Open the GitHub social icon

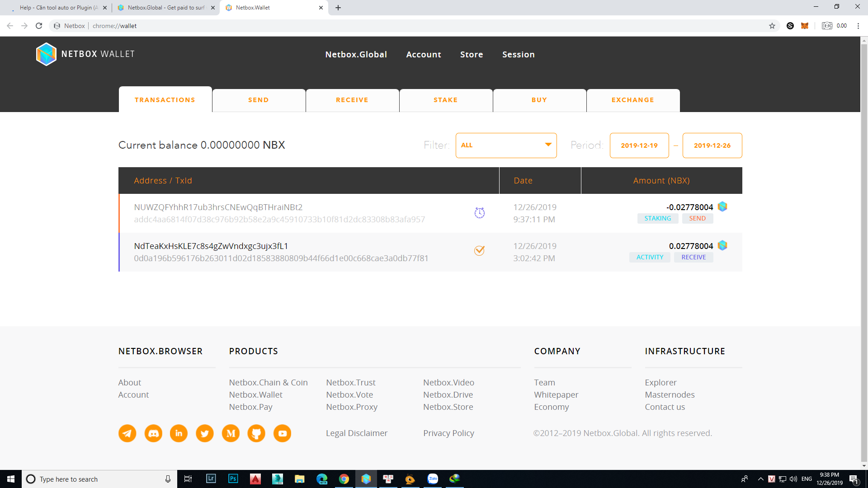tap(256, 433)
